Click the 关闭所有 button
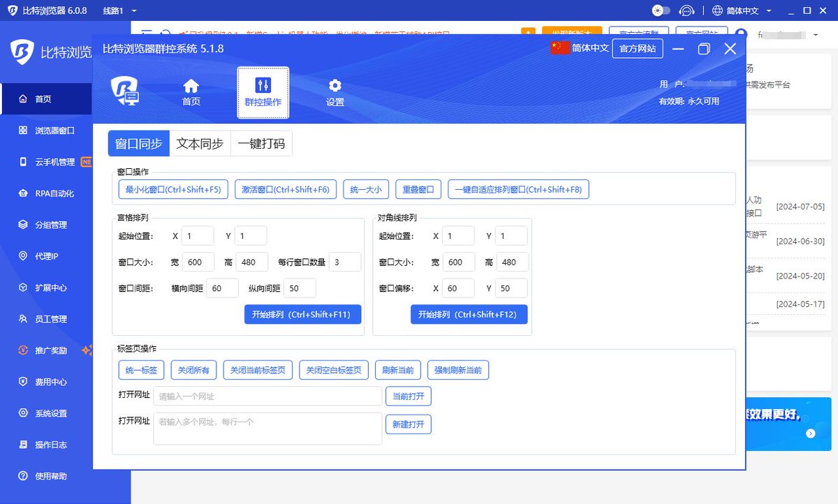Screen dimensions: 838x504 click(194, 370)
